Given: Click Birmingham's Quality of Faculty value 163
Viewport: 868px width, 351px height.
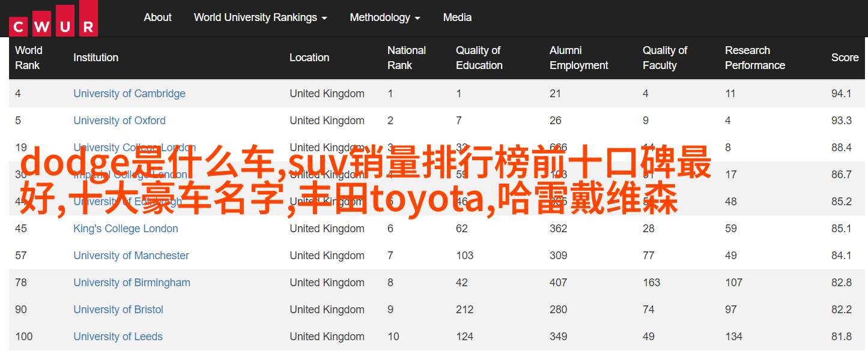Looking at the screenshot, I should (x=652, y=283).
